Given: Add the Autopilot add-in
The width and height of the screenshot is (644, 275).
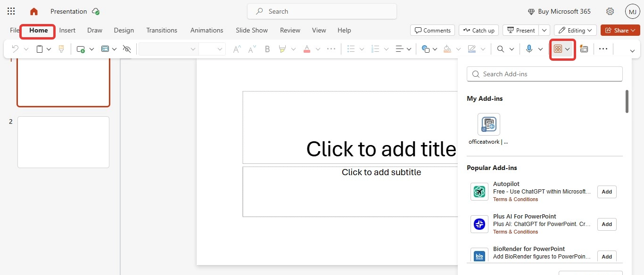Looking at the screenshot, I should click(607, 192).
